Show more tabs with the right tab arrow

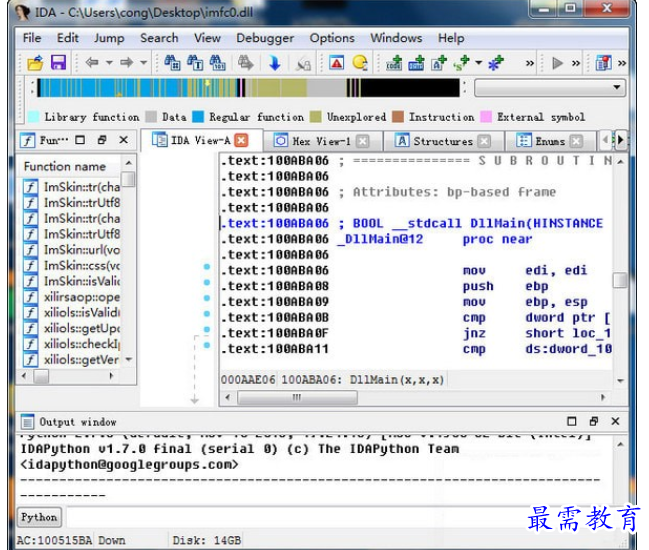620,140
